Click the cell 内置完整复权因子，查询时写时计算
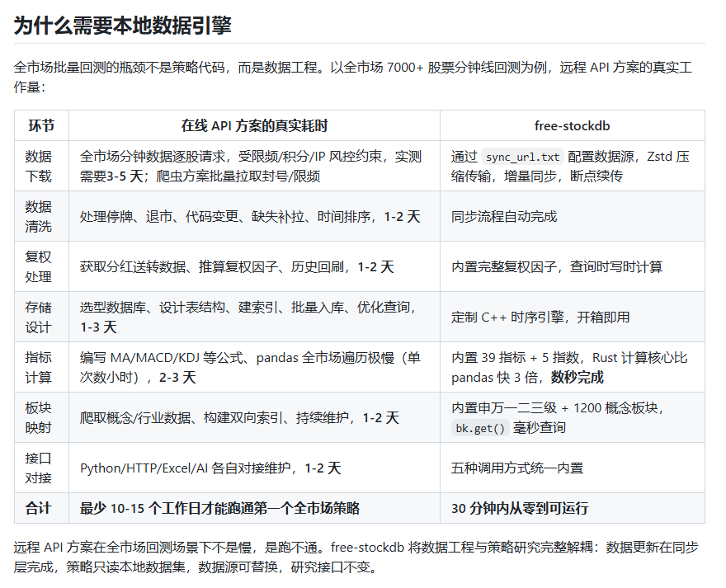Image resolution: width=726 pixels, height=588 pixels. tap(573, 266)
